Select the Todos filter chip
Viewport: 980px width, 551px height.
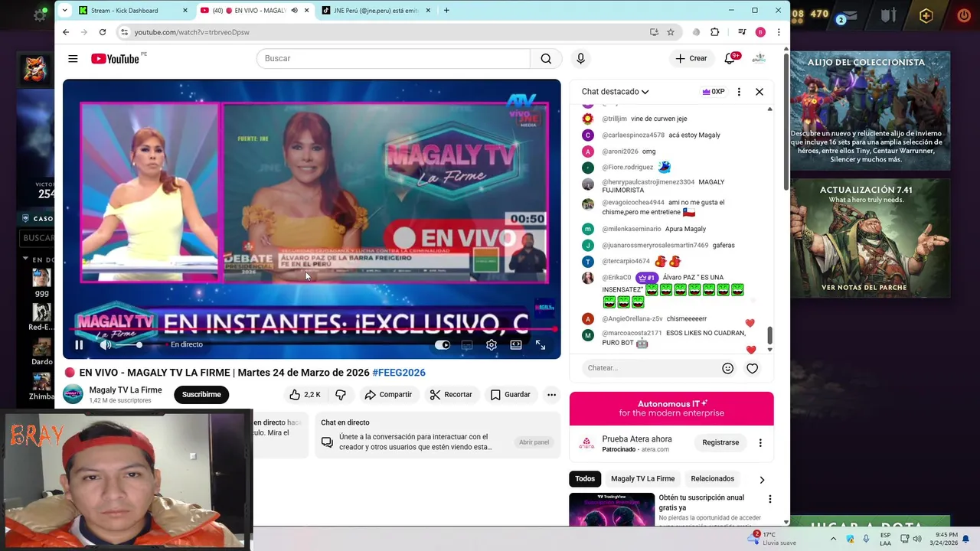(585, 479)
